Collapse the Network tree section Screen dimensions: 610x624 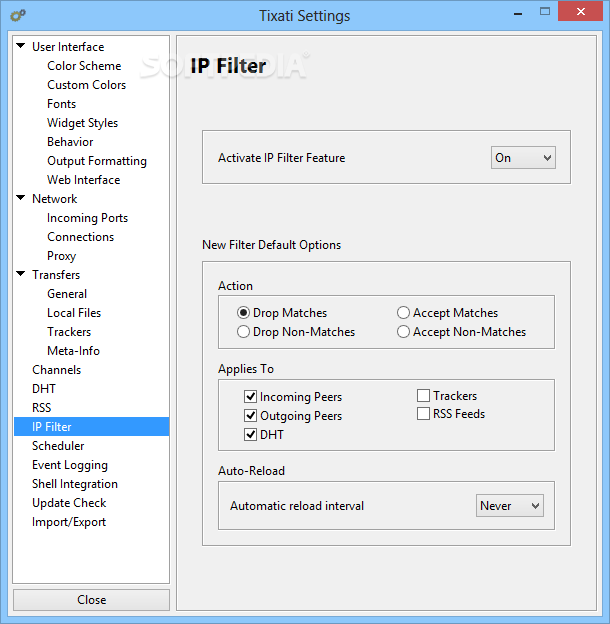coord(21,198)
